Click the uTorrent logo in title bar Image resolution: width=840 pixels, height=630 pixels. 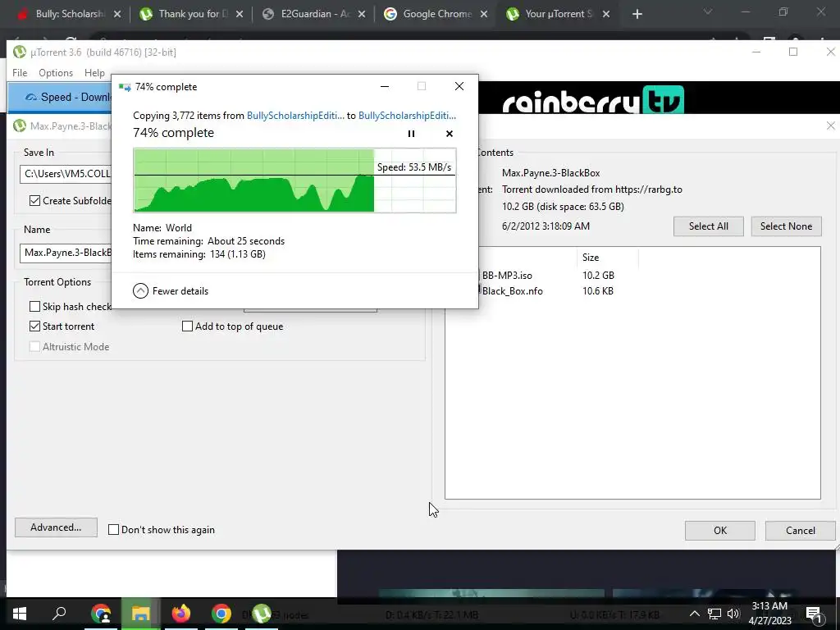20,52
